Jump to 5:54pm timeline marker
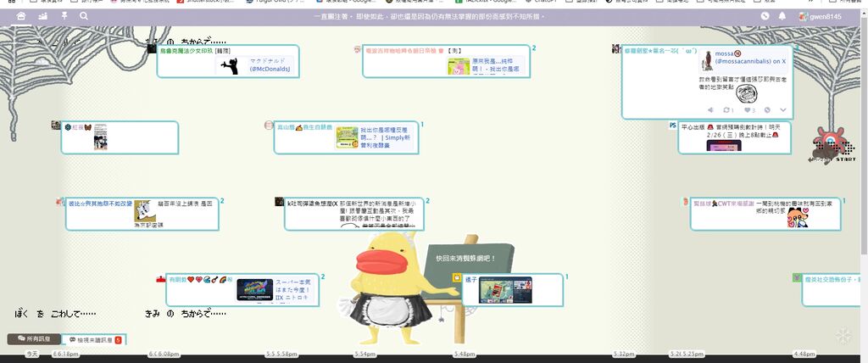 click(365, 354)
